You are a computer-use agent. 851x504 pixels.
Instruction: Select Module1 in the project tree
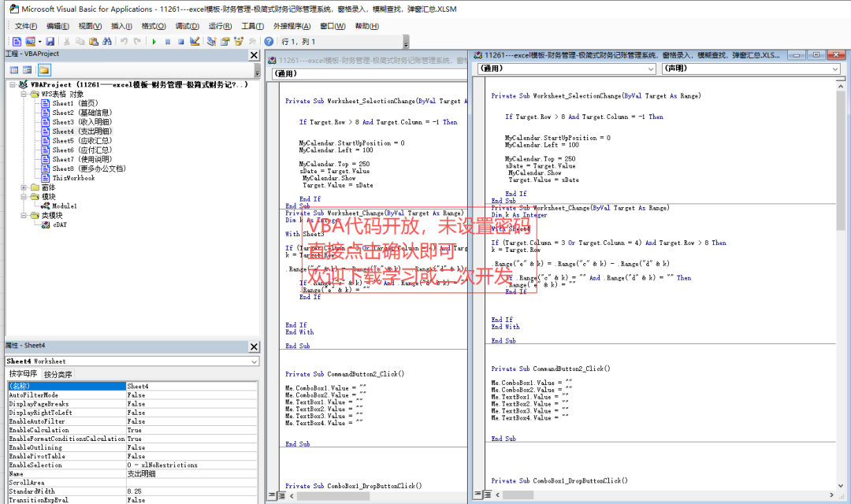tap(64, 206)
